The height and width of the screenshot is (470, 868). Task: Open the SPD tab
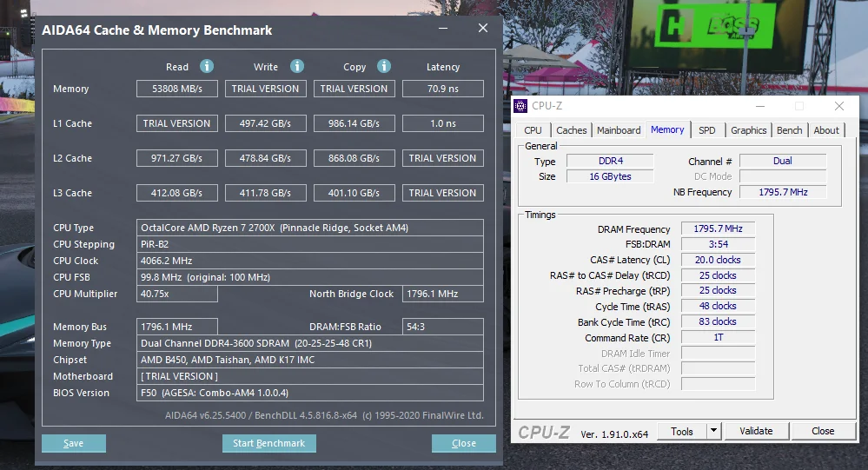pyautogui.click(x=707, y=130)
